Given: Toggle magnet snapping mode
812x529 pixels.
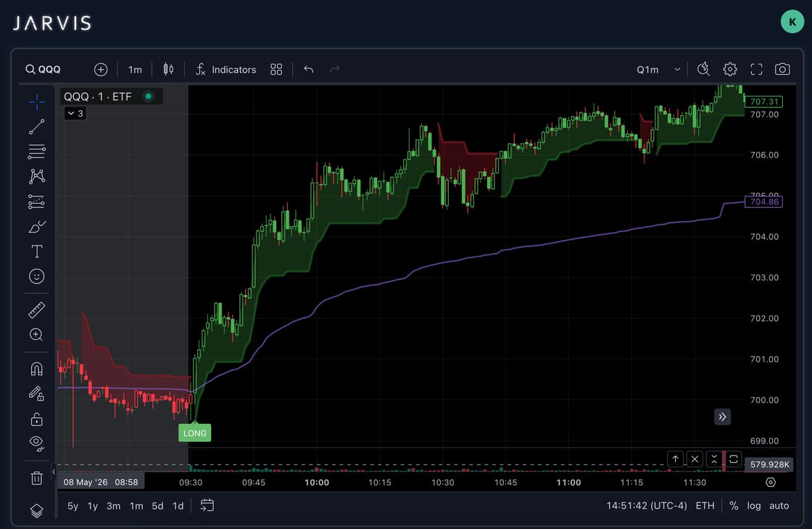Looking at the screenshot, I should tap(37, 369).
